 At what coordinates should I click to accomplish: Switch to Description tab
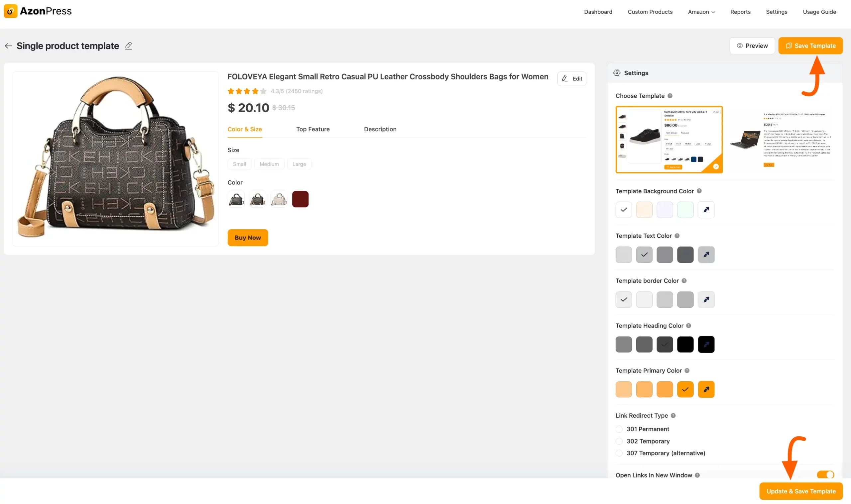(x=381, y=129)
